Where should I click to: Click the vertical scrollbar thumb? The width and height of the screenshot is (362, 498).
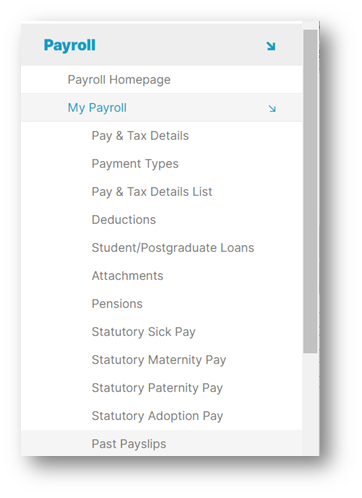click(310, 191)
